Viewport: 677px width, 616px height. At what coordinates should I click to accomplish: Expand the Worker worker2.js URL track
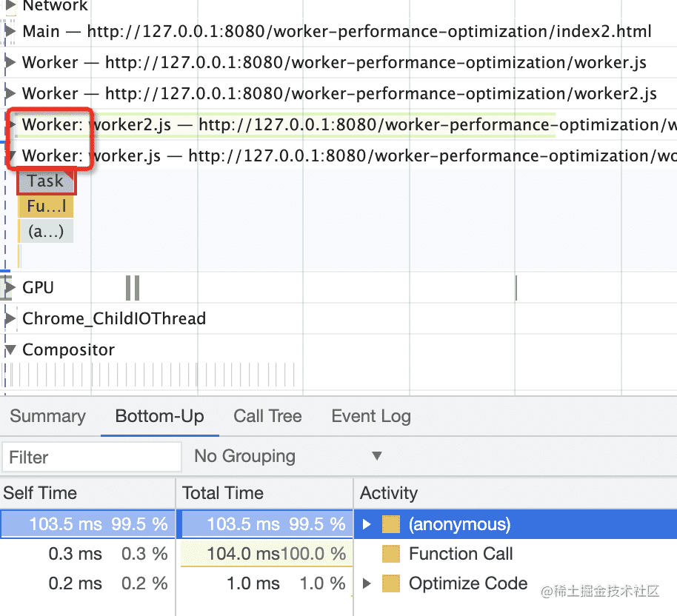tap(10, 94)
